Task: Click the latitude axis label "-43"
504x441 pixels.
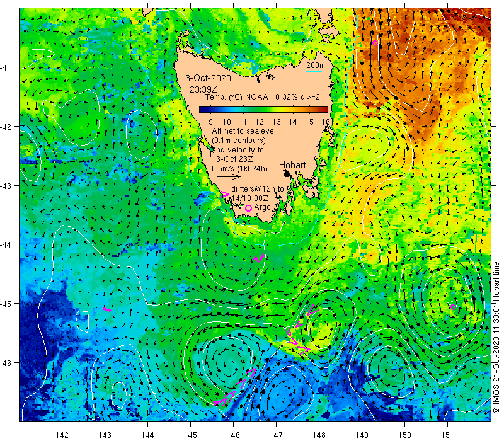Action: click(x=6, y=186)
